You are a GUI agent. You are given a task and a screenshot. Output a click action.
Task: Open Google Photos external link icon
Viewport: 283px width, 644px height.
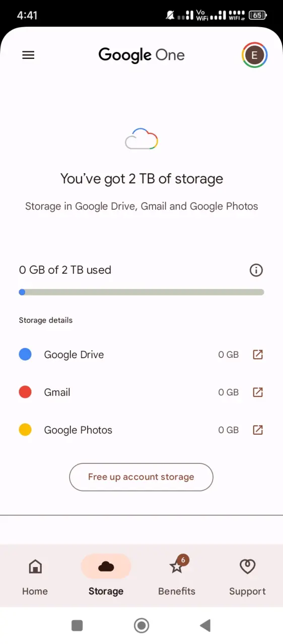258,430
